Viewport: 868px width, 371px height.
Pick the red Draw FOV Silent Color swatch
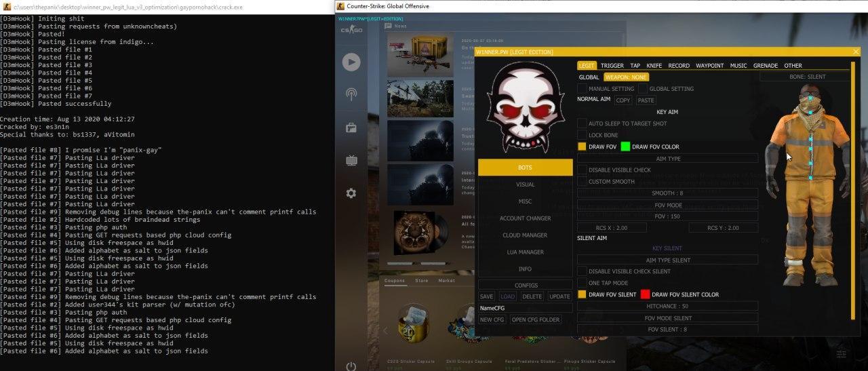point(645,294)
